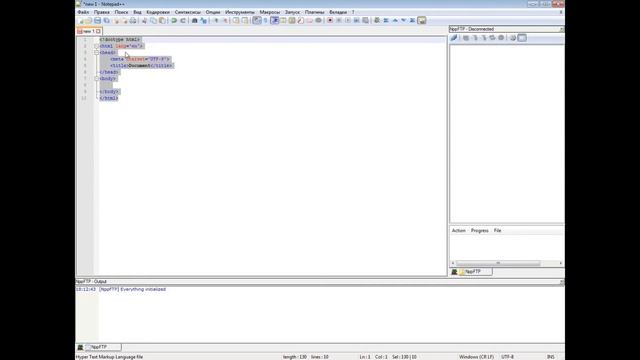Click the NppFTP Refresh icon
This screenshot has width=640, height=360.
[x=492, y=38]
